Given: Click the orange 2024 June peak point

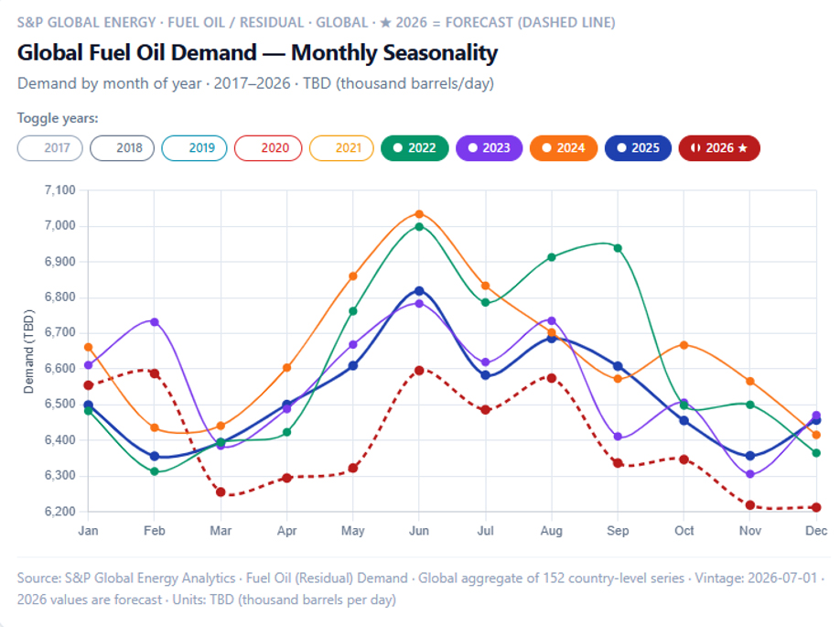Looking at the screenshot, I should coord(419,214).
